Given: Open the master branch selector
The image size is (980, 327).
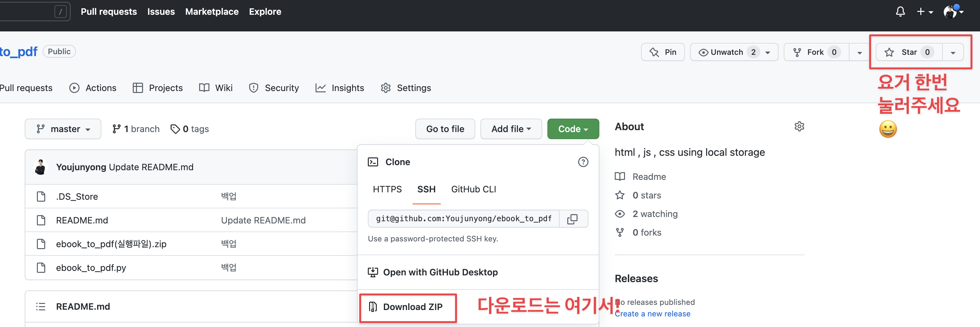Looking at the screenshot, I should (63, 129).
